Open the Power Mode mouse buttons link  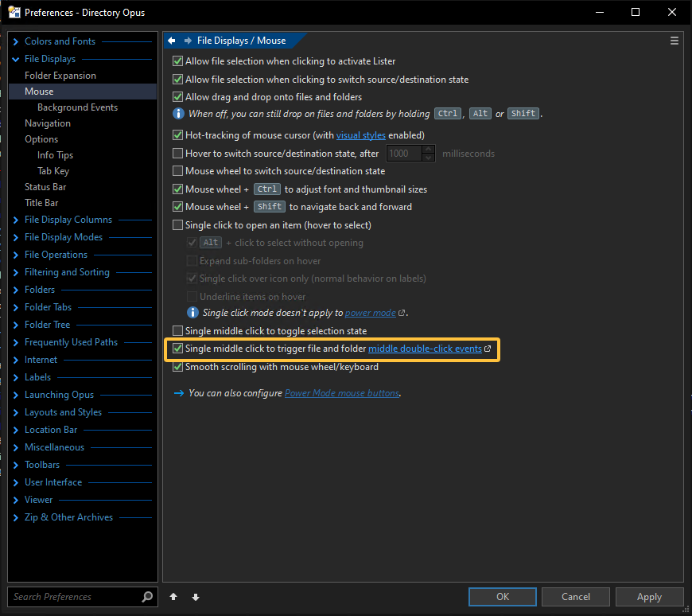coord(342,393)
